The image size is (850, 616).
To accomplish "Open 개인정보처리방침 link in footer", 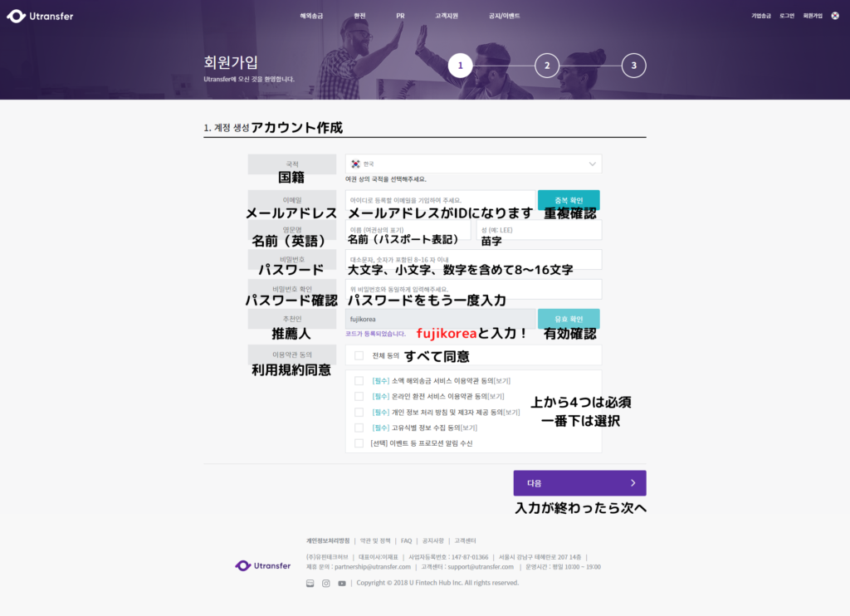I will click(x=328, y=540).
